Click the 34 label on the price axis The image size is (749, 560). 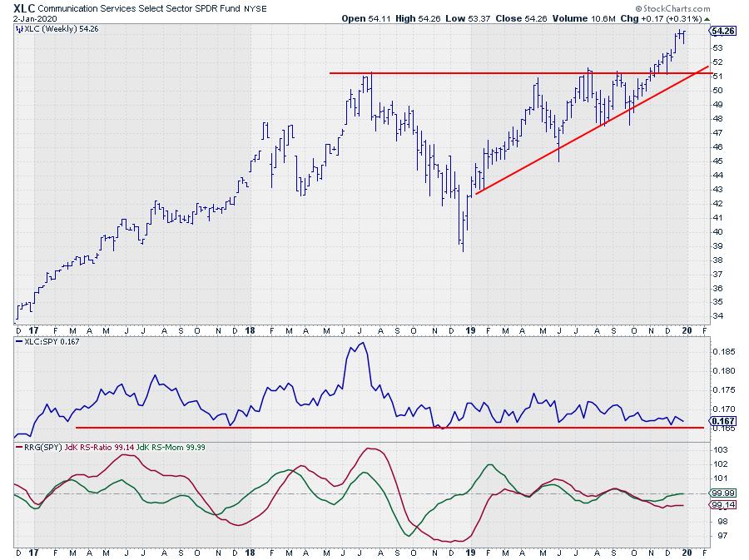[717, 316]
